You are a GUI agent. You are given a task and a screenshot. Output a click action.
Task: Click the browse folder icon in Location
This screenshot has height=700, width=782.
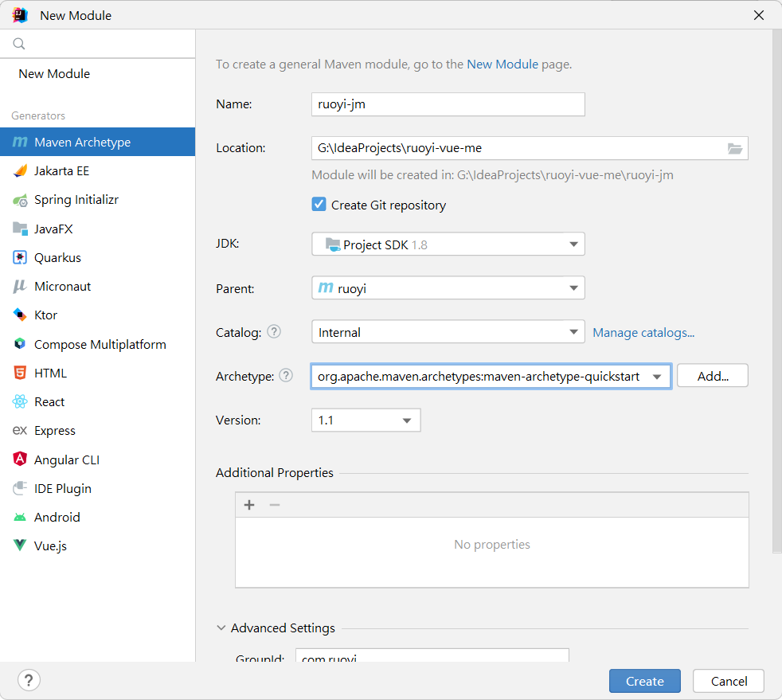pyautogui.click(x=734, y=148)
